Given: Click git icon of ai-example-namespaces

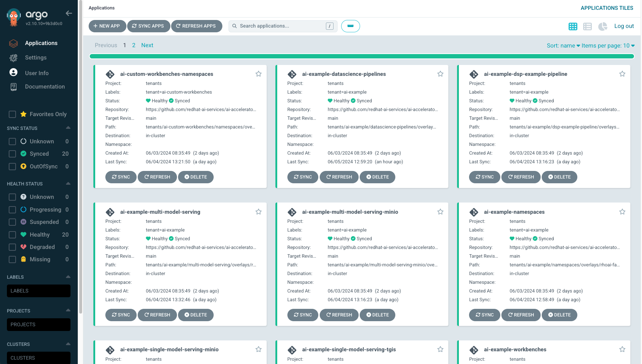Looking at the screenshot, I should 474,212.
